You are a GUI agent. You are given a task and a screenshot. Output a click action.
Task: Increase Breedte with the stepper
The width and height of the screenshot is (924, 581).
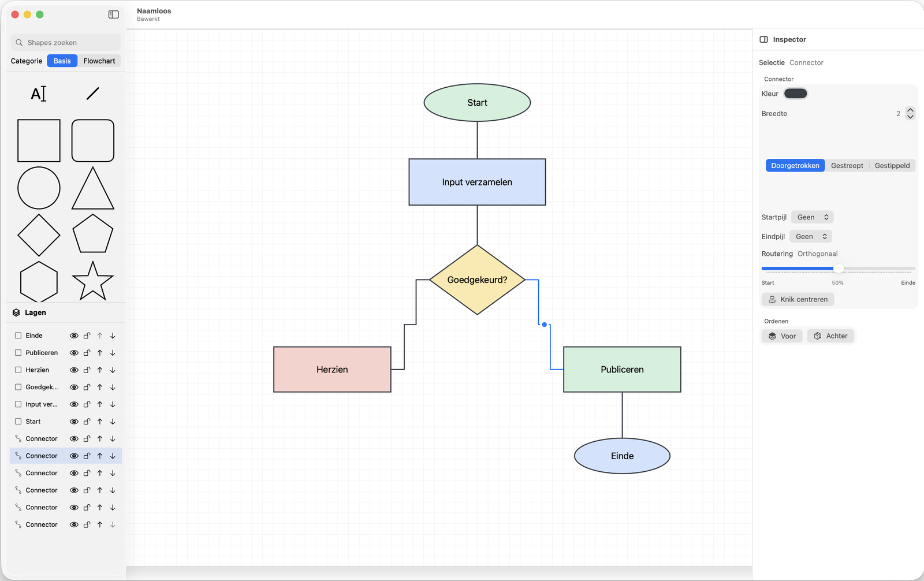(x=910, y=110)
